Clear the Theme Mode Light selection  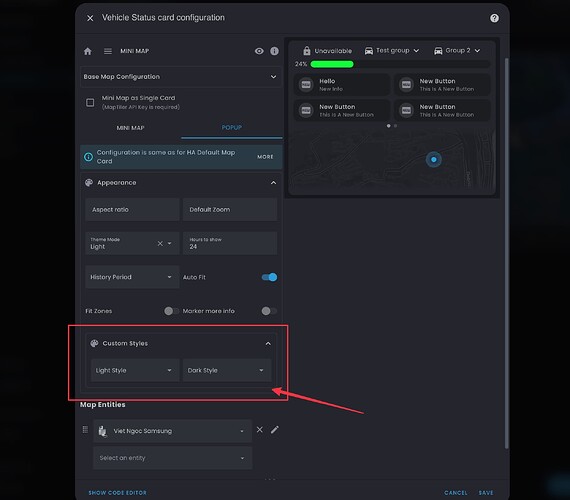pyautogui.click(x=160, y=243)
